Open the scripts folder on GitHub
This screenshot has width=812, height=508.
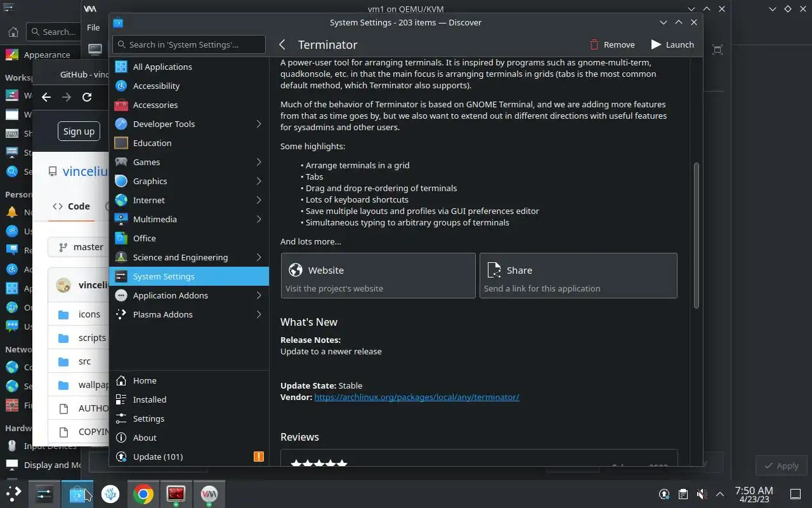point(92,338)
